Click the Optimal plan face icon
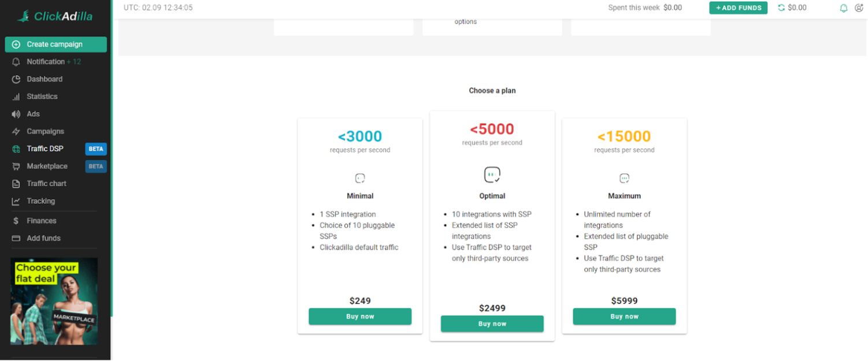 pyautogui.click(x=492, y=174)
